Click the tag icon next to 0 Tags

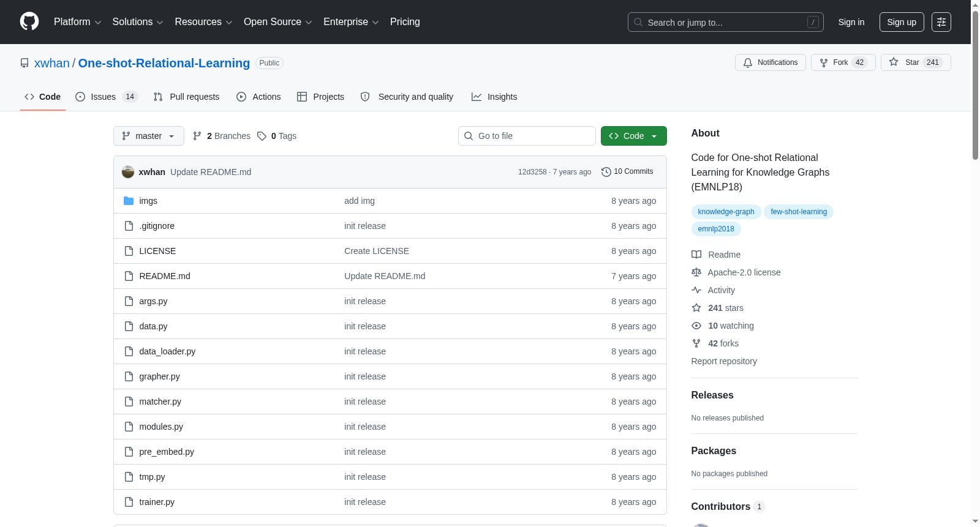click(x=262, y=136)
